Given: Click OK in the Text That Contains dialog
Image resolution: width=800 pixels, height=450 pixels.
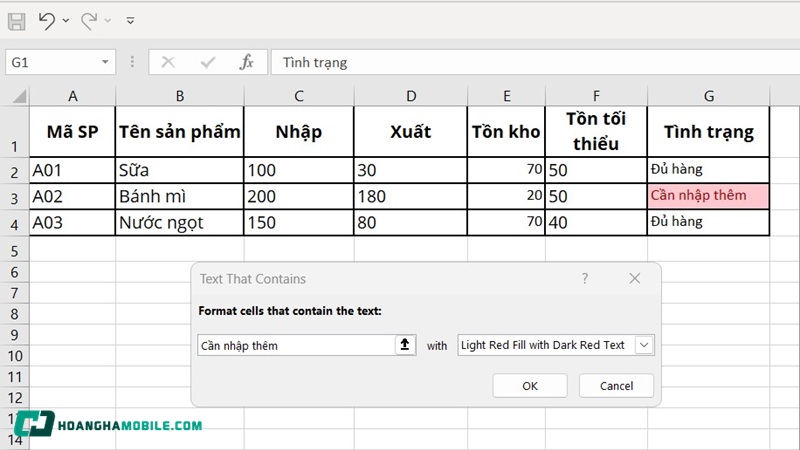Looking at the screenshot, I should click(x=530, y=386).
